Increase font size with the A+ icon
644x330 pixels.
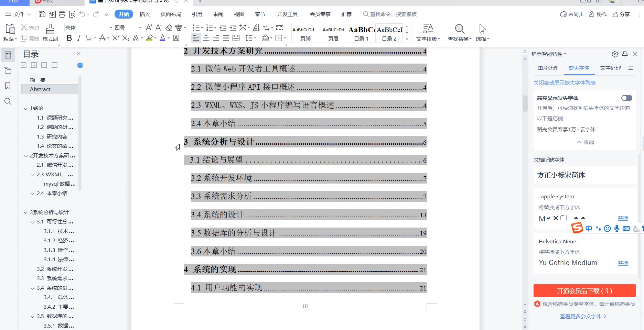tap(149, 27)
